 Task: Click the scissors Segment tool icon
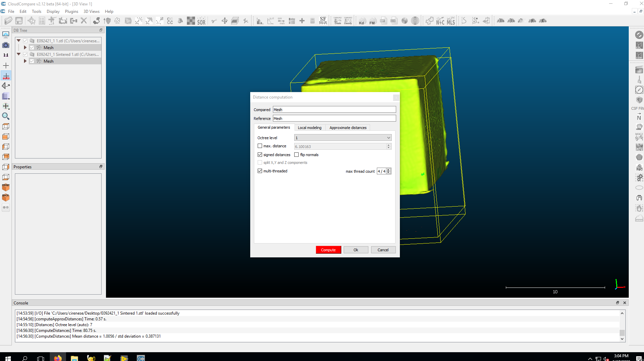[x=214, y=21]
